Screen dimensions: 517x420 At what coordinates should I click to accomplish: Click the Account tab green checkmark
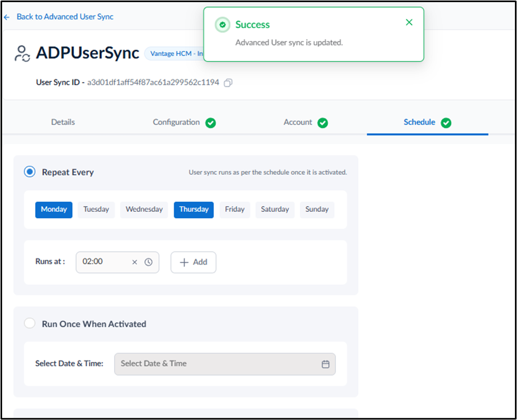click(x=323, y=123)
